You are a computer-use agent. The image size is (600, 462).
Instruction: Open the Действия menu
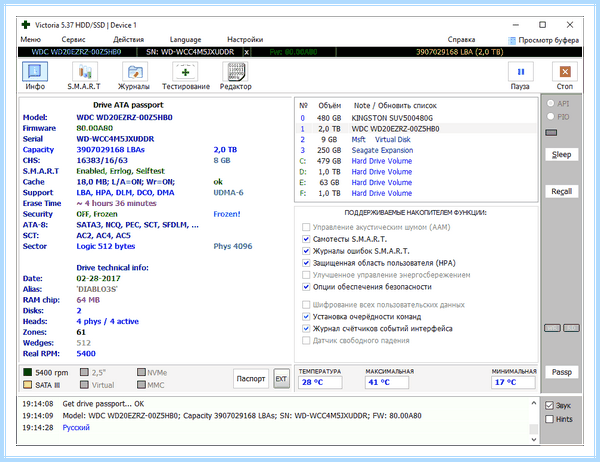(x=129, y=39)
